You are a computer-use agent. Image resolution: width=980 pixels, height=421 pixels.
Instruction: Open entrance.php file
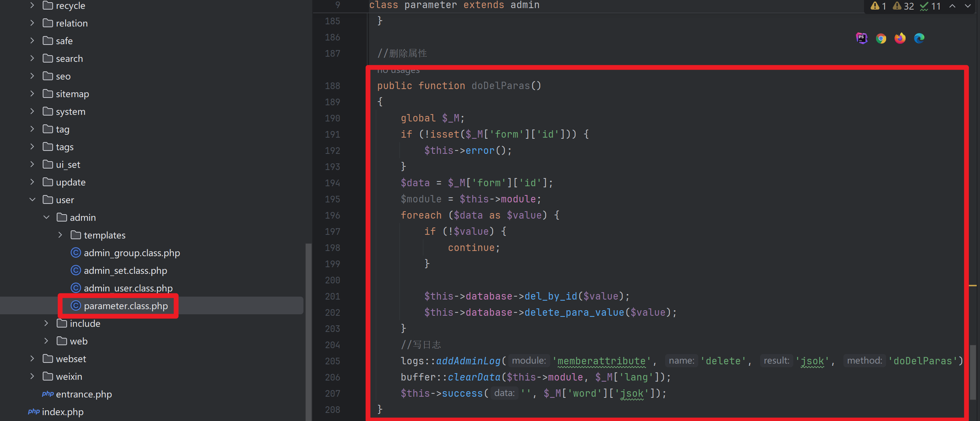tap(84, 395)
